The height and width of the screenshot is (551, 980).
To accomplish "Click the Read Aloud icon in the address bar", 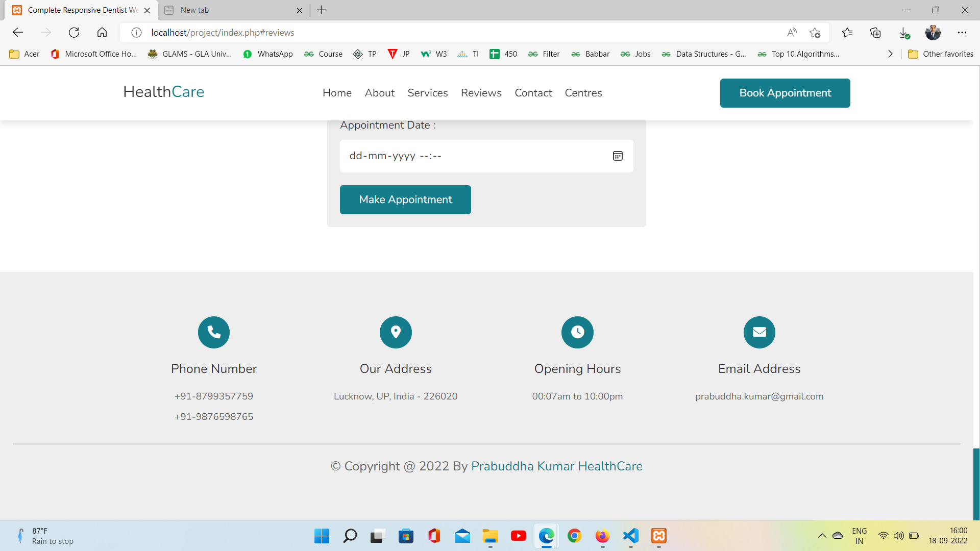I will (792, 32).
